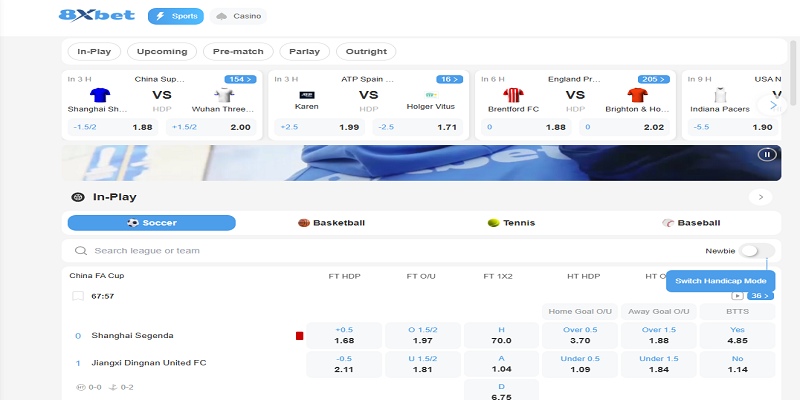Click Brighton orange jersey icon

637,95
